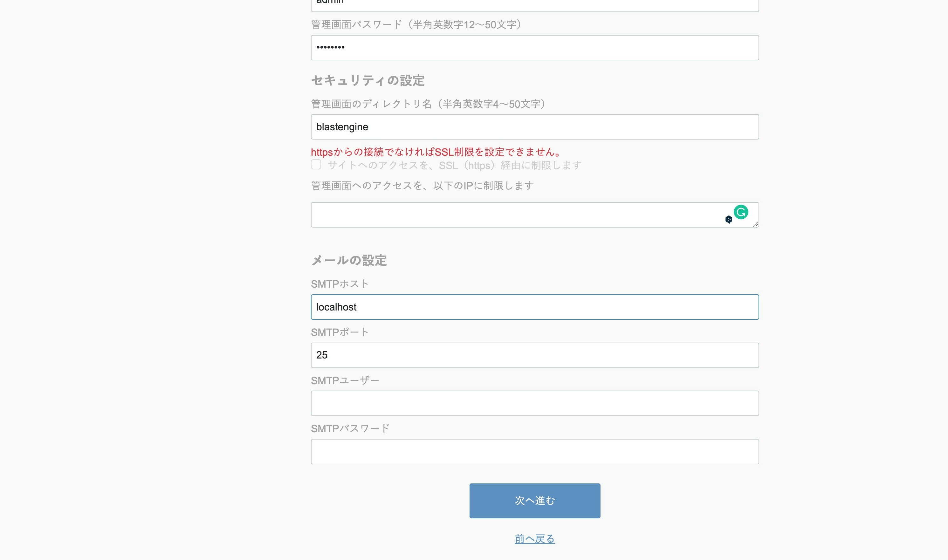Click the SMTPホスト label
This screenshot has width=948, height=560.
click(x=339, y=284)
